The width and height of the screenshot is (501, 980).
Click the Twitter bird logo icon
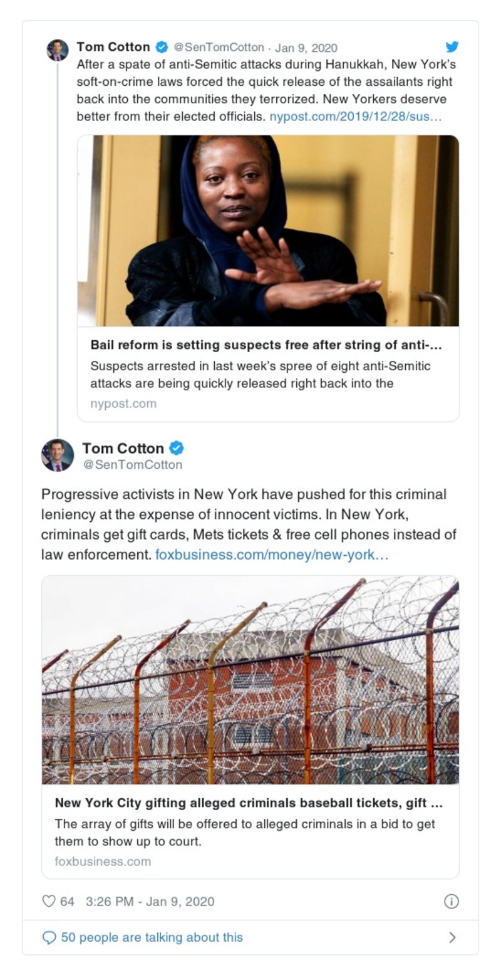pos(452,47)
